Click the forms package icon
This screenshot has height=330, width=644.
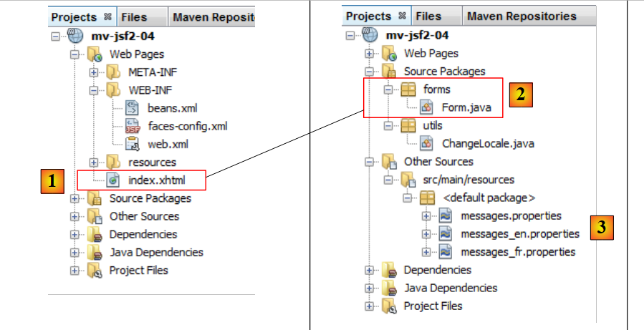tap(408, 89)
